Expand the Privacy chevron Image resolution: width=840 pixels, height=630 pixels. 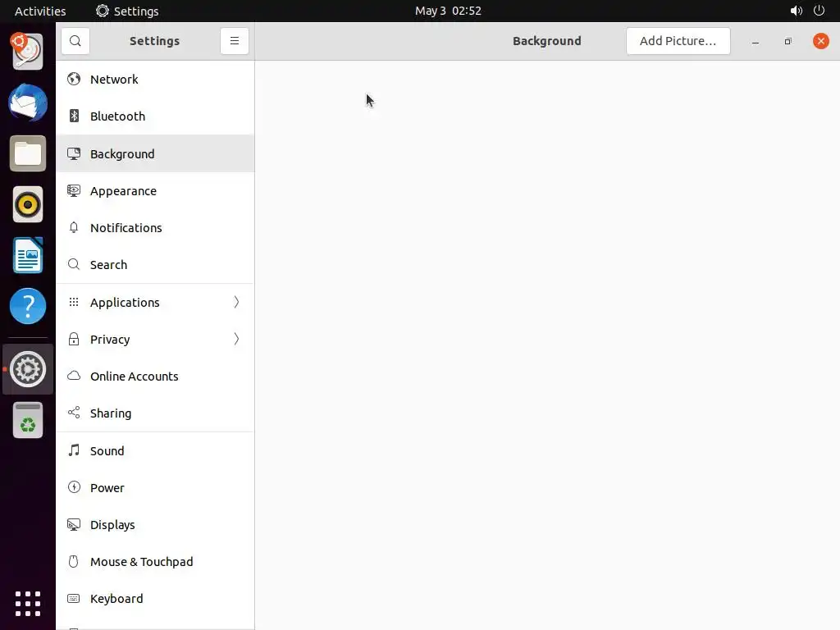tap(236, 339)
